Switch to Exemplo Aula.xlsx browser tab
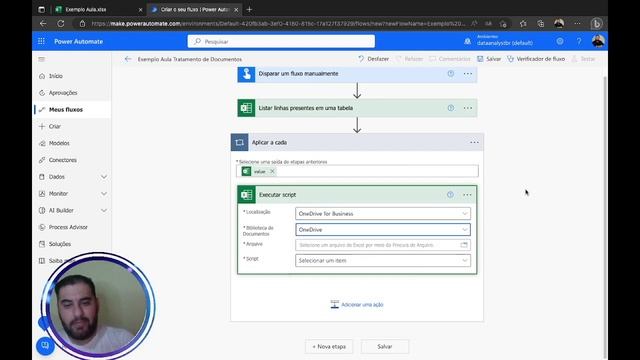Screen dimensions: 640x360 click(x=99, y=9)
